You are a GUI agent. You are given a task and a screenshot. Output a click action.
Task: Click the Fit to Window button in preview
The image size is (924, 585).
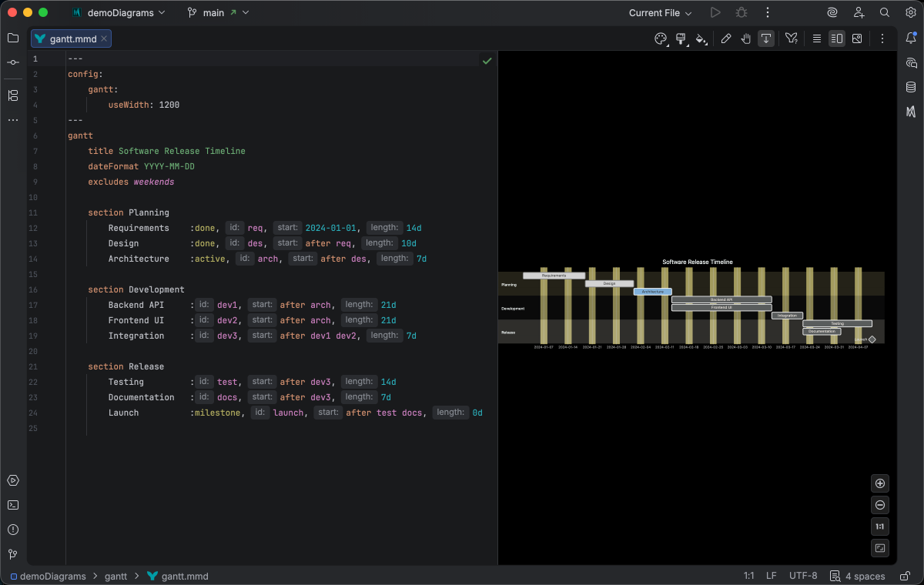pyautogui.click(x=880, y=548)
